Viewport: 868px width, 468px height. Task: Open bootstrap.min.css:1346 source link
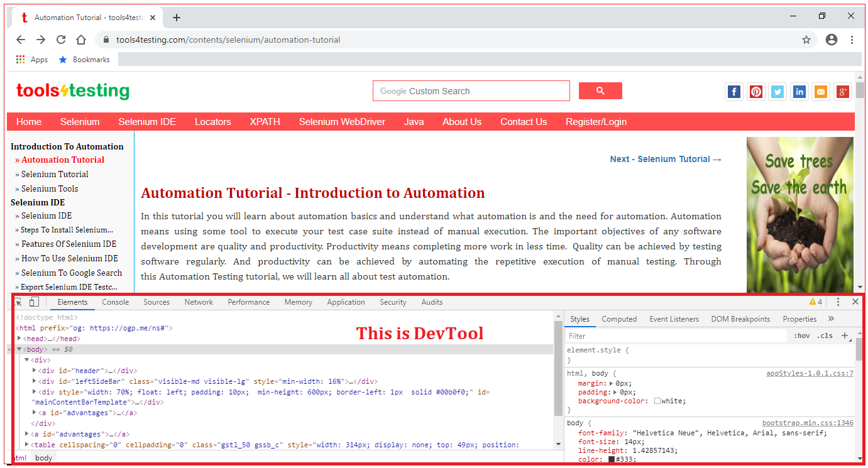pyautogui.click(x=808, y=423)
